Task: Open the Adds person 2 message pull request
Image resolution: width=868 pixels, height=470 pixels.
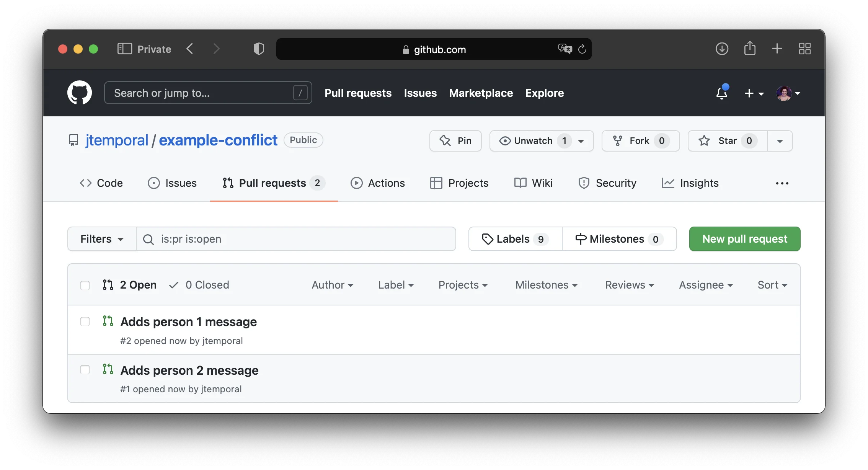Action: [x=189, y=370]
